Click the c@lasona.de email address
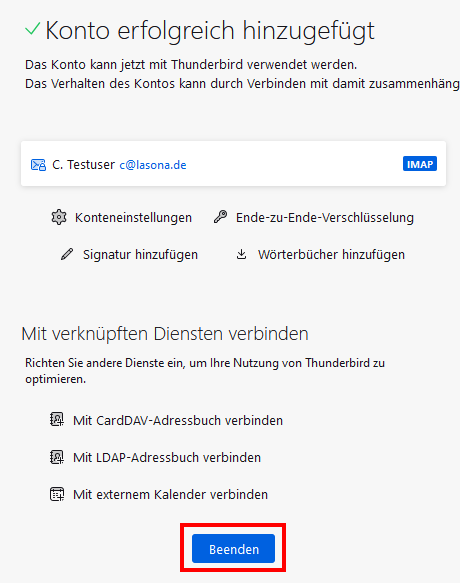 click(153, 165)
